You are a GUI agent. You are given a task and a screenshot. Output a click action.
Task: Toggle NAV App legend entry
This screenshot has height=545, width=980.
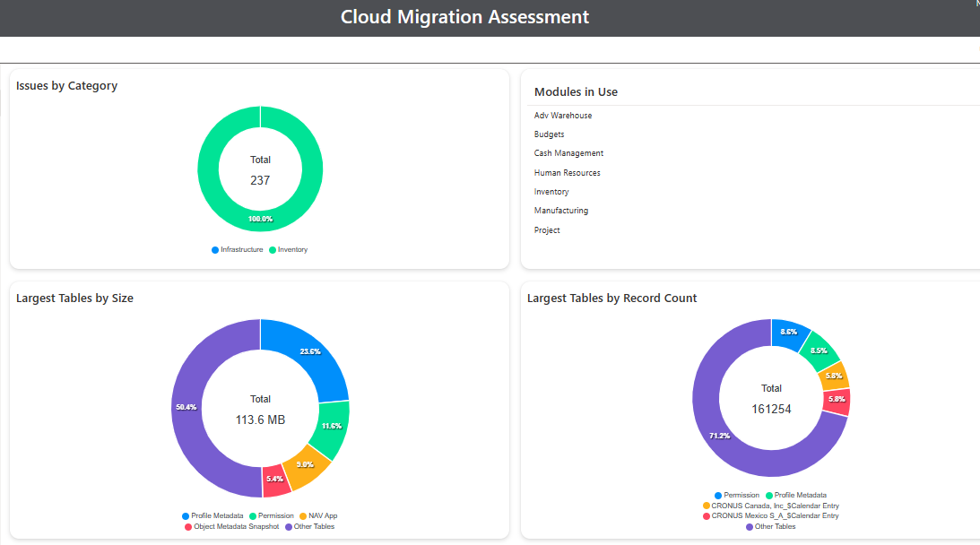pyautogui.click(x=318, y=515)
